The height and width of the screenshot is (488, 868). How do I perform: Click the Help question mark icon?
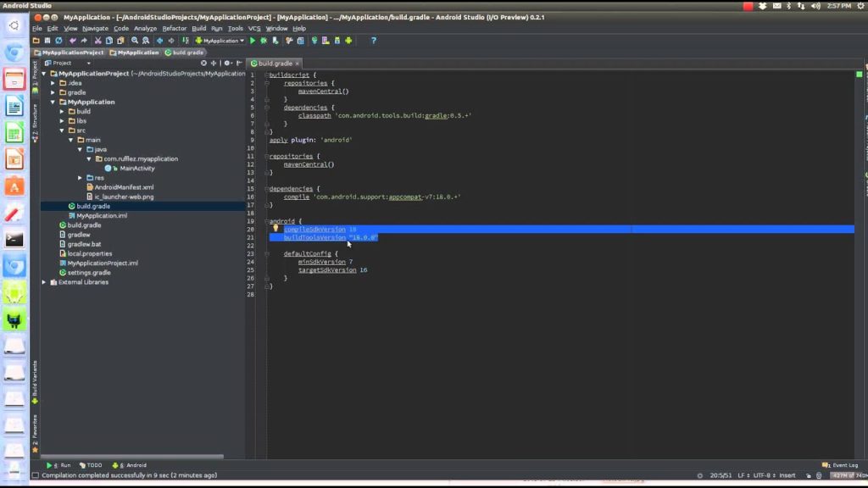374,41
